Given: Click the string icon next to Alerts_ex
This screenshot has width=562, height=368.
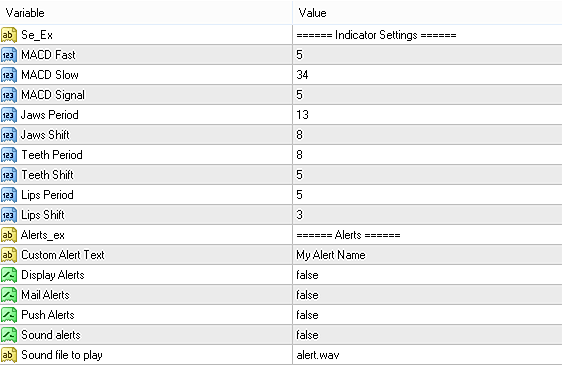Looking at the screenshot, I should coord(9,235).
